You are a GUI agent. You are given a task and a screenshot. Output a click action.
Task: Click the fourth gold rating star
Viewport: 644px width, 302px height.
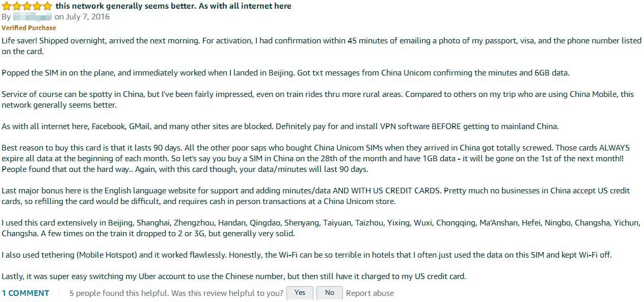tap(37, 6)
